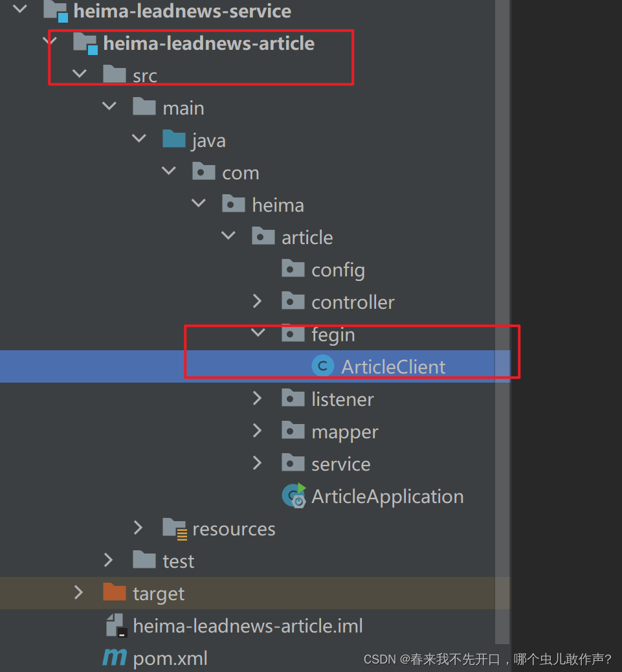Expand the test folder
Screen dimensions: 622x672
pyautogui.click(x=108, y=560)
